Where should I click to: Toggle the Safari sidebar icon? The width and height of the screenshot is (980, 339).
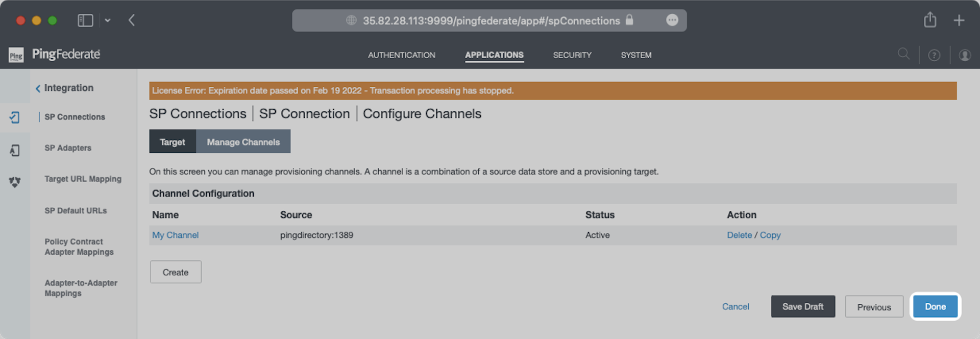coord(85,20)
